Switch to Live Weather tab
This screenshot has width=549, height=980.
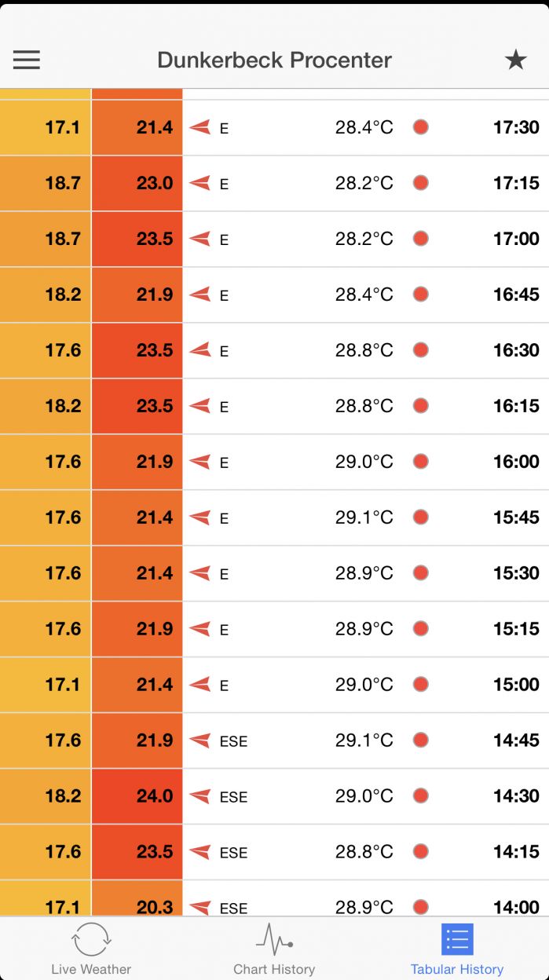coord(91,948)
